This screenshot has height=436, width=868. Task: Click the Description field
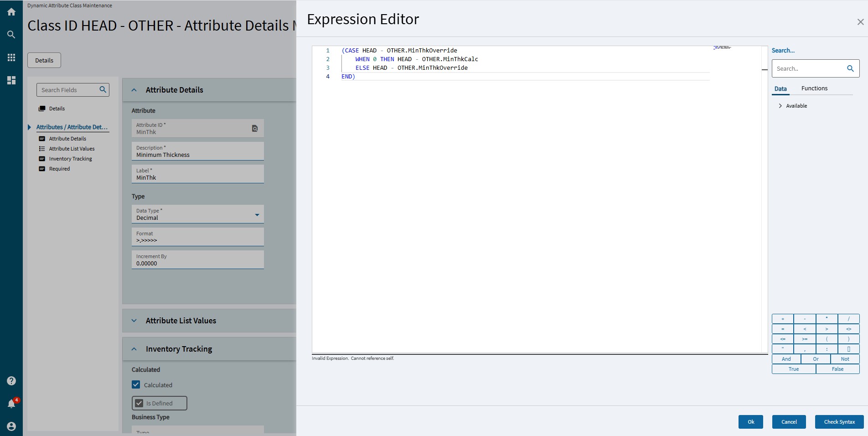198,151
